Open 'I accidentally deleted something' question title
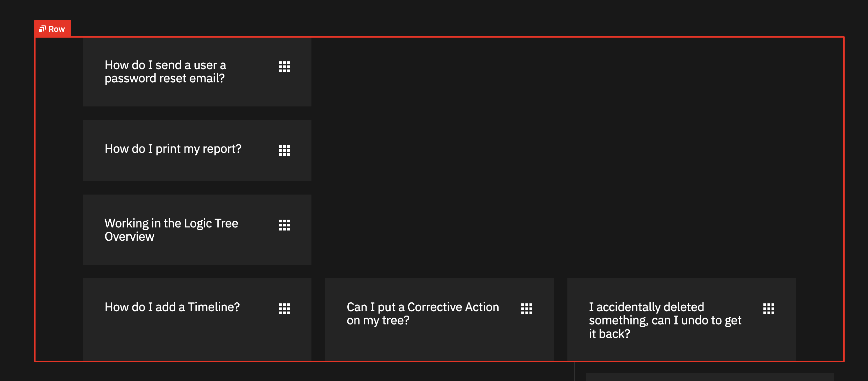This screenshot has height=381, width=868. 665,320
